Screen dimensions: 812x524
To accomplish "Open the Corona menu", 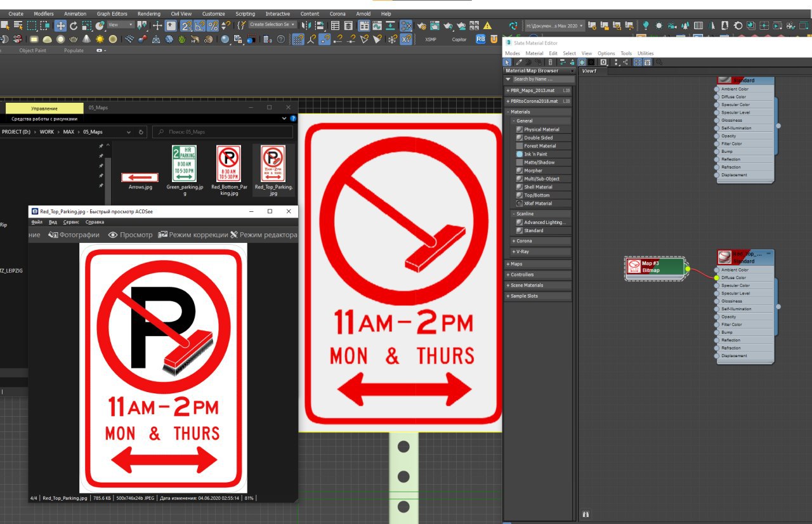I will click(337, 13).
